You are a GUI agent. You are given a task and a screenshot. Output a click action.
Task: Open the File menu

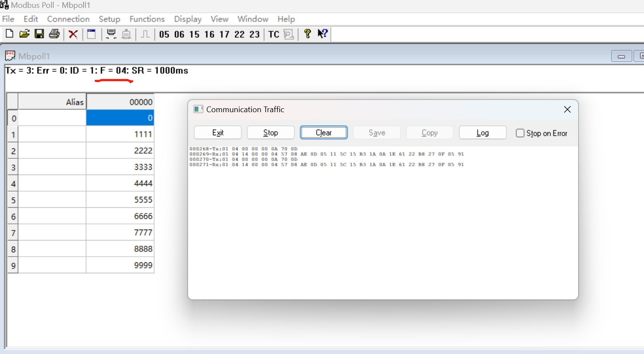pos(8,19)
